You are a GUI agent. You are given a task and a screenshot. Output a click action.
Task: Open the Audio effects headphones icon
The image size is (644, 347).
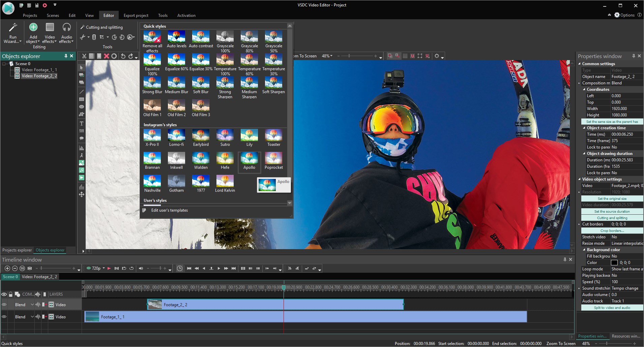point(66,27)
